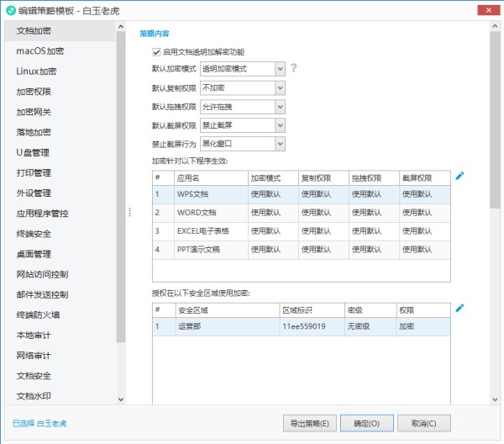The height and width of the screenshot is (444, 504).
Task: Go to 终端防火墙 in sidebar
Action: [x=38, y=315]
